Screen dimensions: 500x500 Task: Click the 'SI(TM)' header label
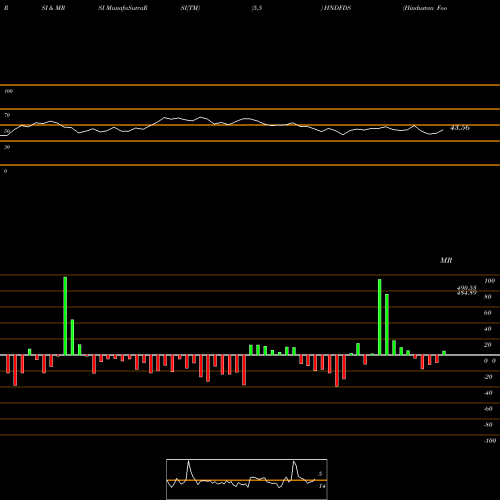[x=190, y=8]
